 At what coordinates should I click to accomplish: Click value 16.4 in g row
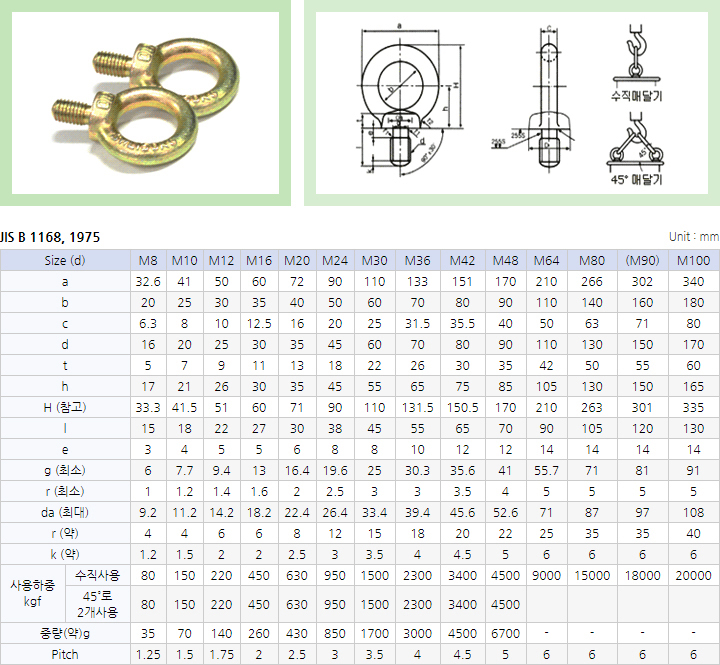coord(297,470)
